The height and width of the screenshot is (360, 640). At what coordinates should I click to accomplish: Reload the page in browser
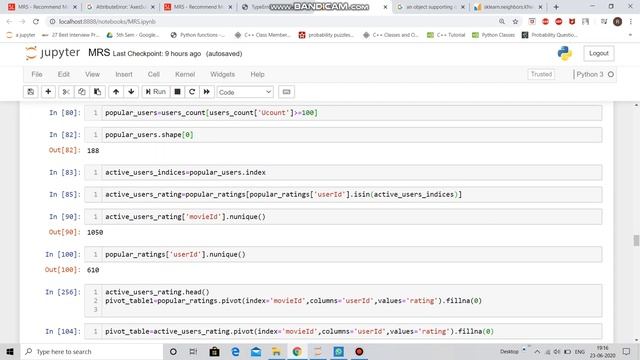pos(36,22)
